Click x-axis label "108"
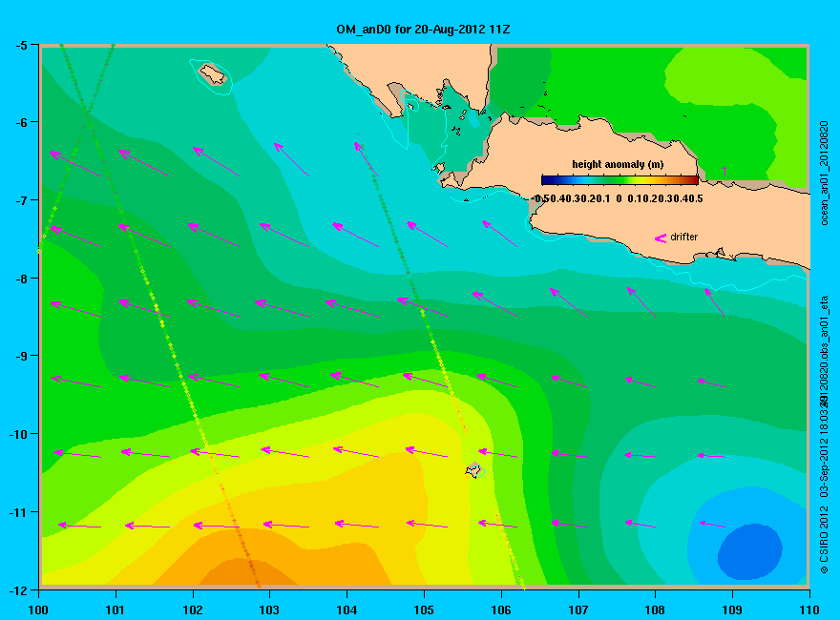The width and height of the screenshot is (840, 620). (x=655, y=610)
